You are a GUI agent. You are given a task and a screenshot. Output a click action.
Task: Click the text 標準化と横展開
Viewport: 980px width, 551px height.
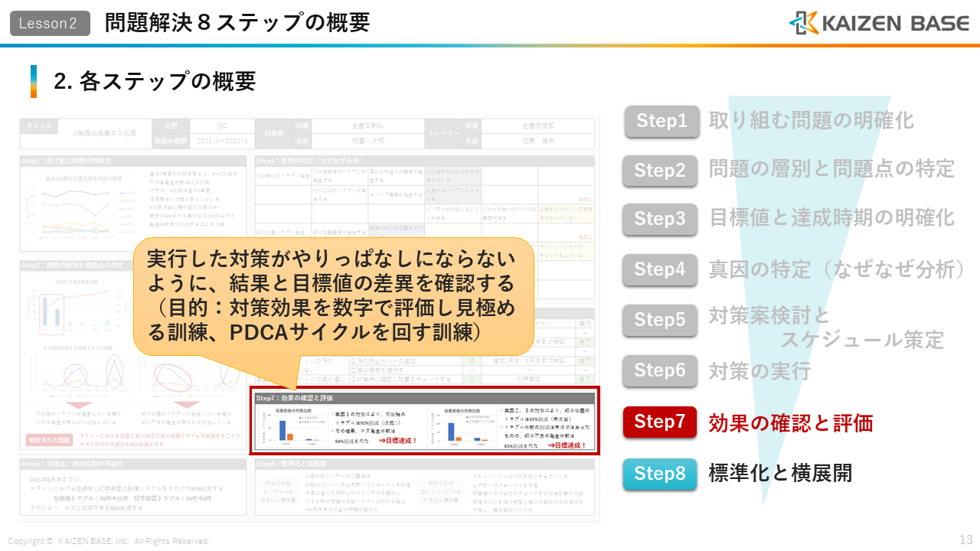(780, 474)
